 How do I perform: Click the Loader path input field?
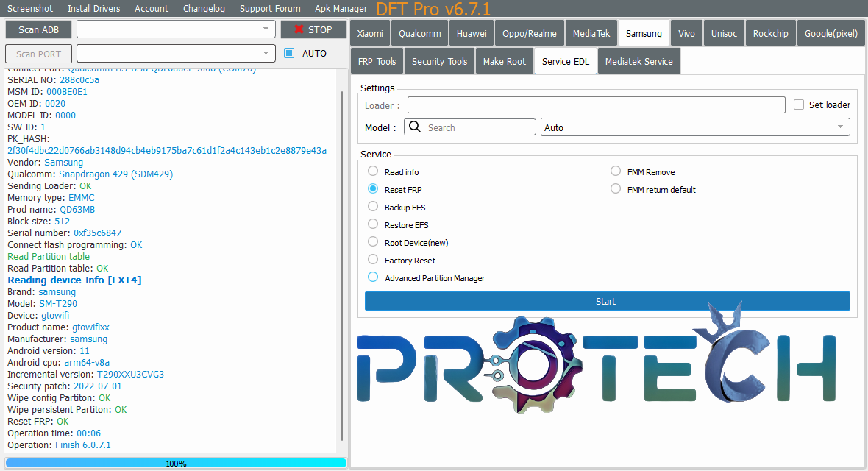pyautogui.click(x=596, y=105)
